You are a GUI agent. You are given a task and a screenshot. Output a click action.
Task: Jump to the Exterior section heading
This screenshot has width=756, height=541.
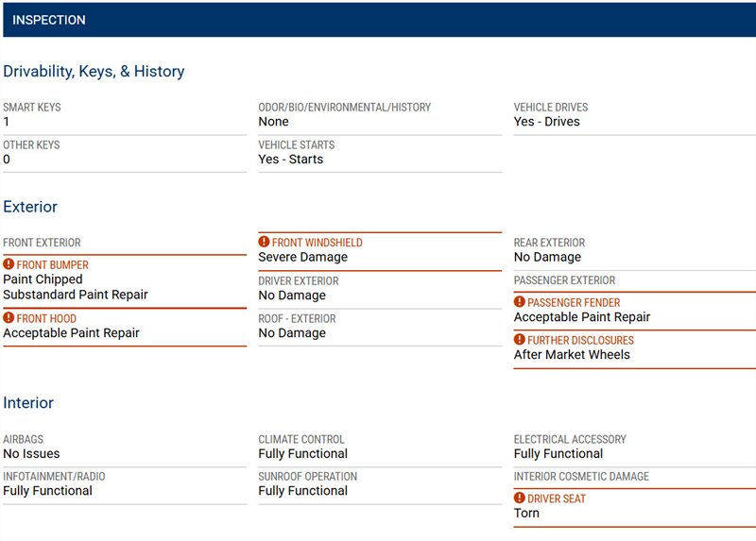30,207
